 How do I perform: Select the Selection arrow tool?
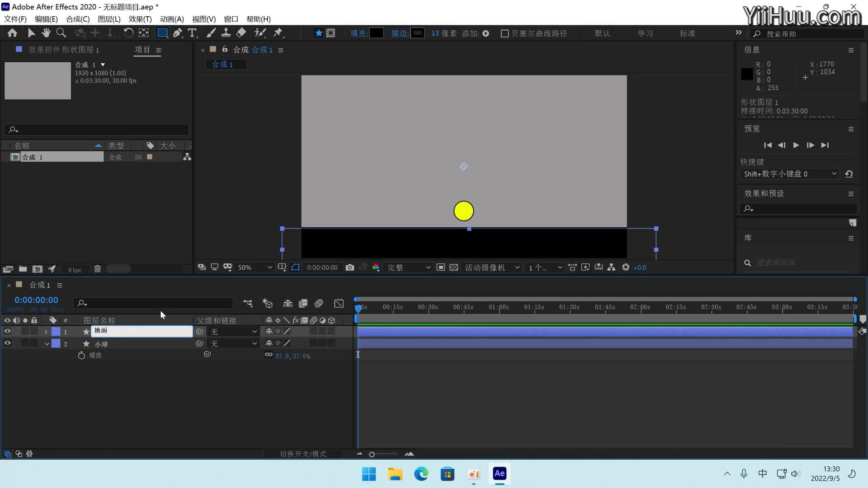tap(31, 33)
